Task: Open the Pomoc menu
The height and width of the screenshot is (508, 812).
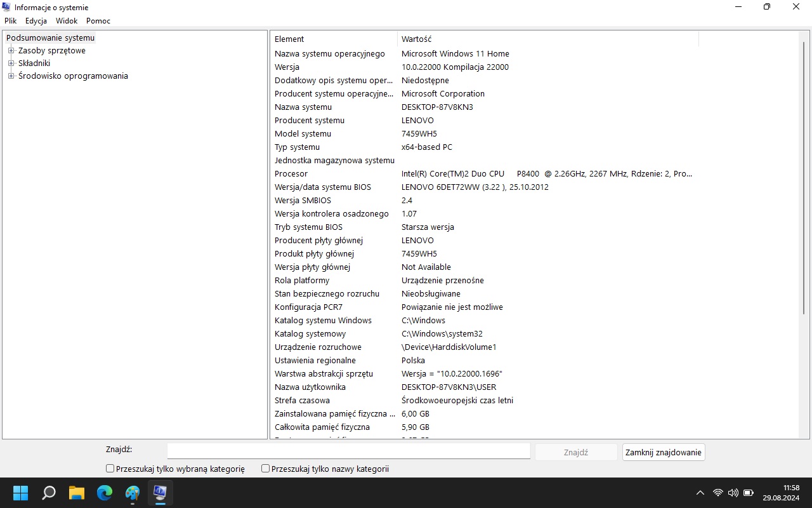Action: click(x=98, y=21)
